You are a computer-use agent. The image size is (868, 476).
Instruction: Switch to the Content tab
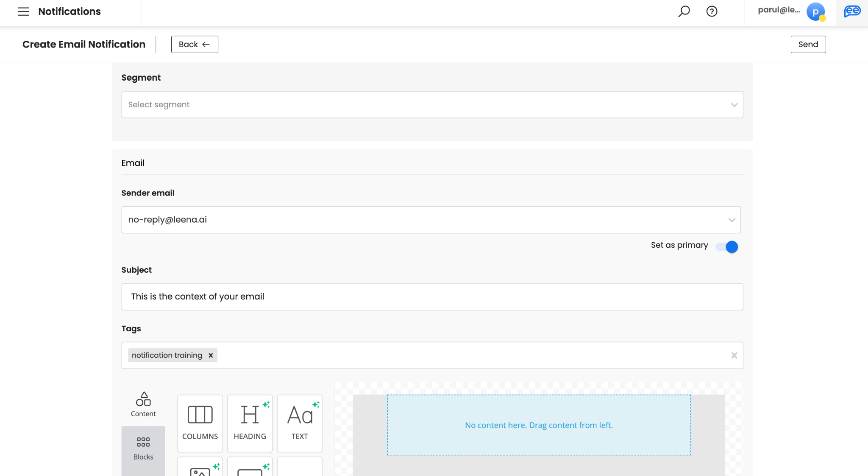(143, 404)
